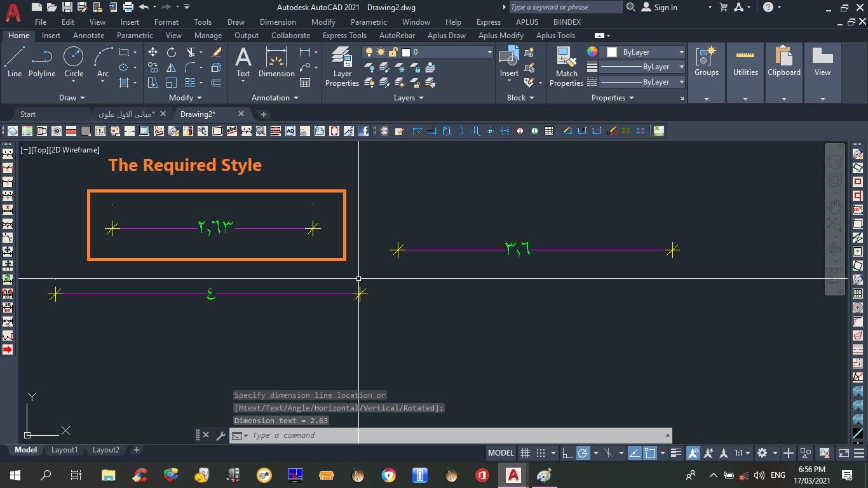Toggle drawing grid display in status bar

pyautogui.click(x=525, y=453)
